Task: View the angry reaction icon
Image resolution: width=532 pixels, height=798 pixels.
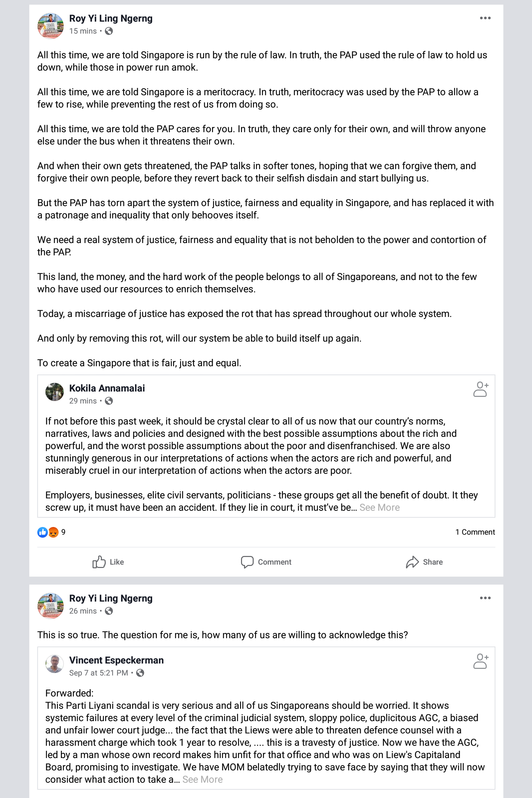Action: coord(54,532)
